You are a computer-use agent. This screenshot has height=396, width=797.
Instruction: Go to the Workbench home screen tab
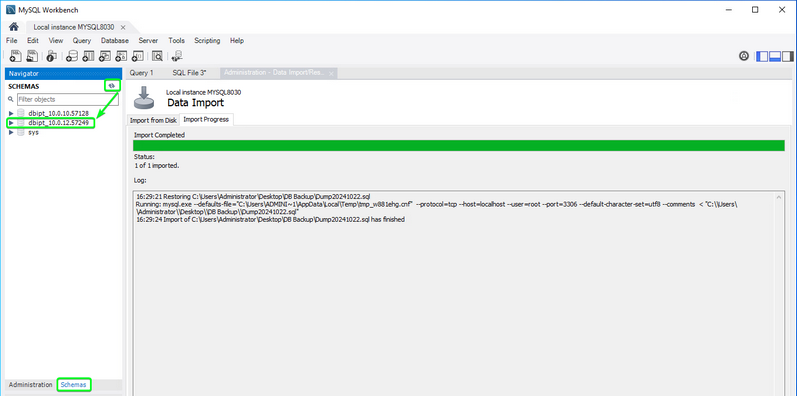tap(14, 27)
